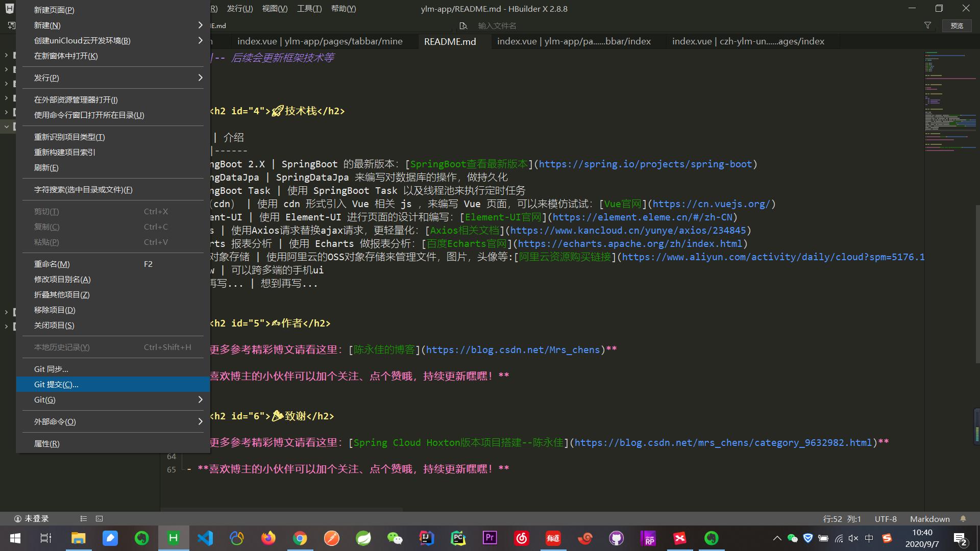This screenshot has height=551, width=980.
Task: Click the file search magnifier icon
Action: [x=463, y=26]
